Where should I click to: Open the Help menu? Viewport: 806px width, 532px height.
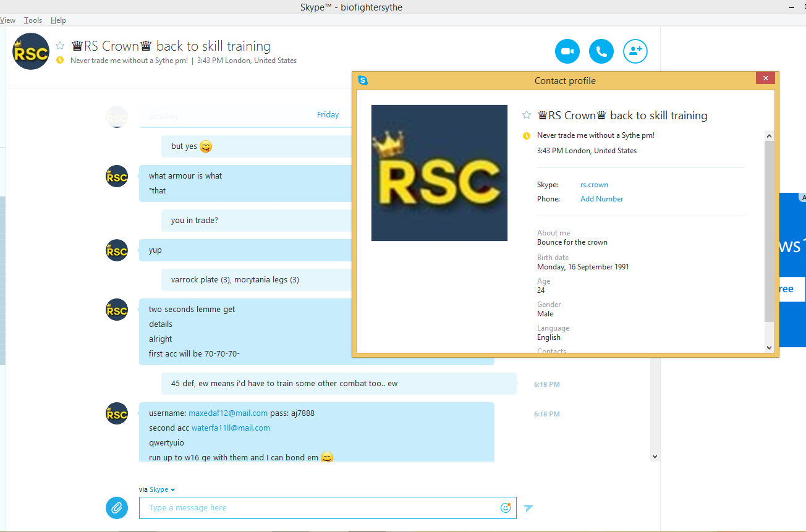tap(58, 20)
